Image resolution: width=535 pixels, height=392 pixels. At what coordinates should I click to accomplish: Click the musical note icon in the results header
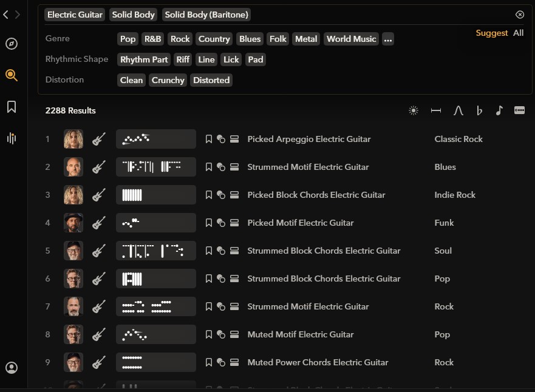pyautogui.click(x=499, y=110)
